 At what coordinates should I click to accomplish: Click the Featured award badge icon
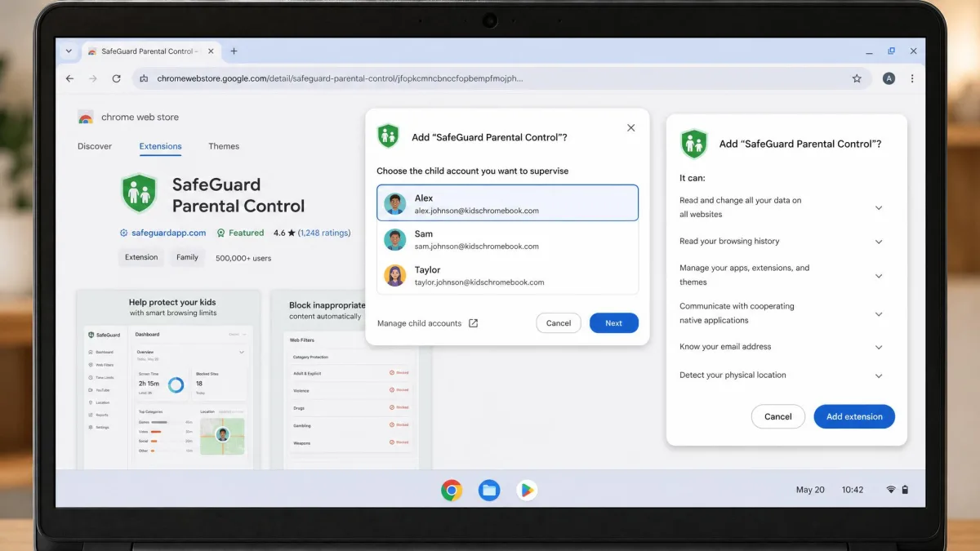(x=220, y=233)
